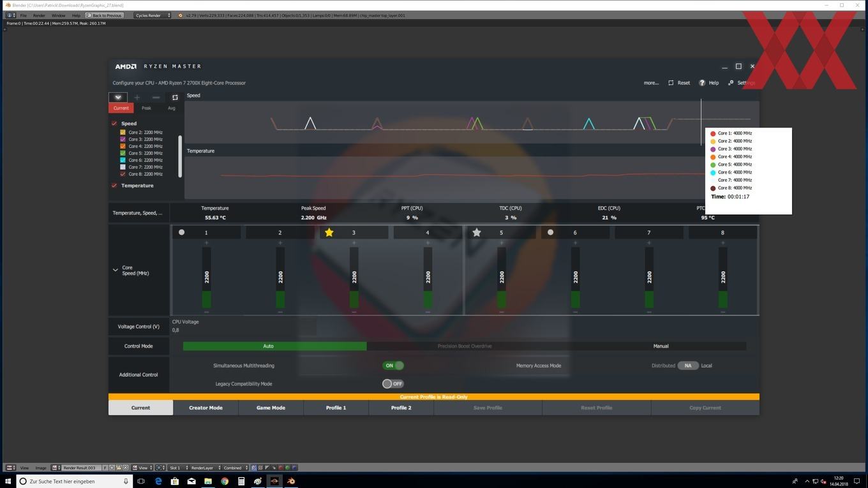Click the Blender editor type icon bottom-left
Image resolution: width=868 pixels, height=488 pixels.
10,468
